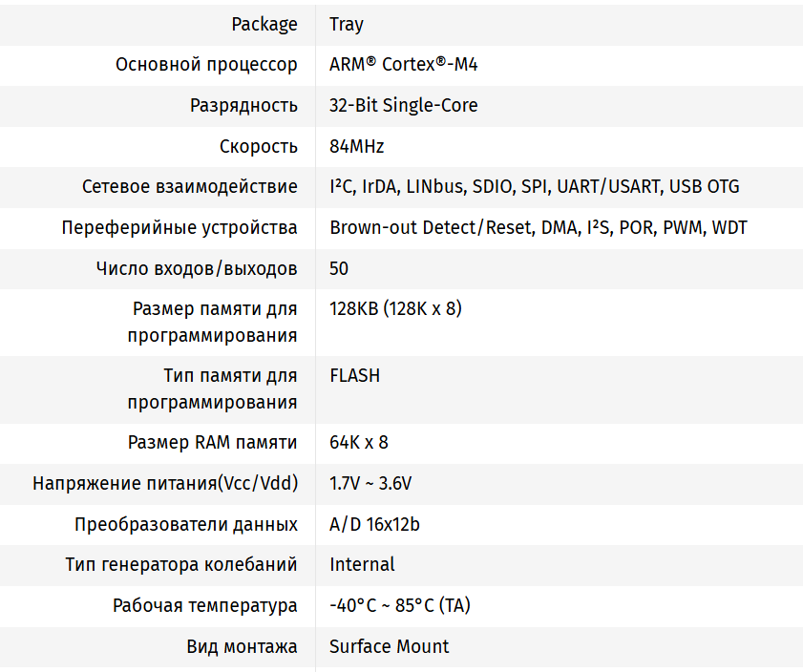Click the "Основной процессор" label

coord(206,65)
